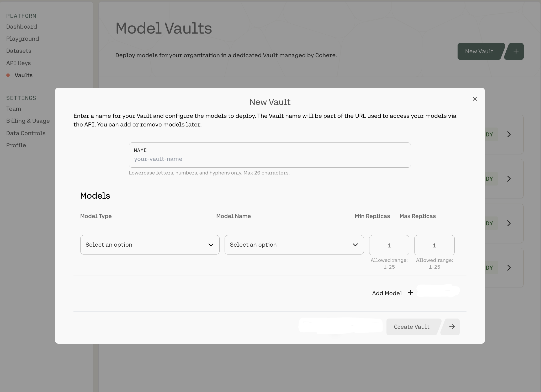Open Billing & Usage settings
541x392 pixels.
(28, 121)
